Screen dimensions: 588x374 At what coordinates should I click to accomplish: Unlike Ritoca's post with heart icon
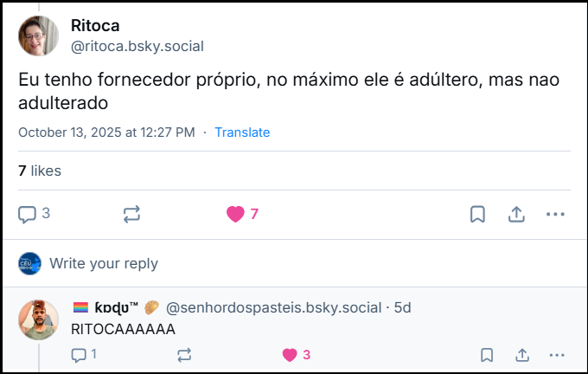click(235, 214)
